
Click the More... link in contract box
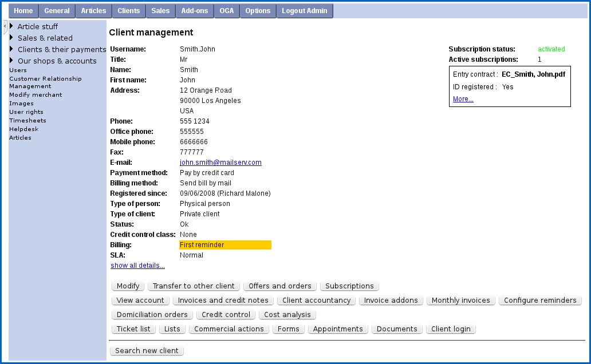[x=462, y=98]
